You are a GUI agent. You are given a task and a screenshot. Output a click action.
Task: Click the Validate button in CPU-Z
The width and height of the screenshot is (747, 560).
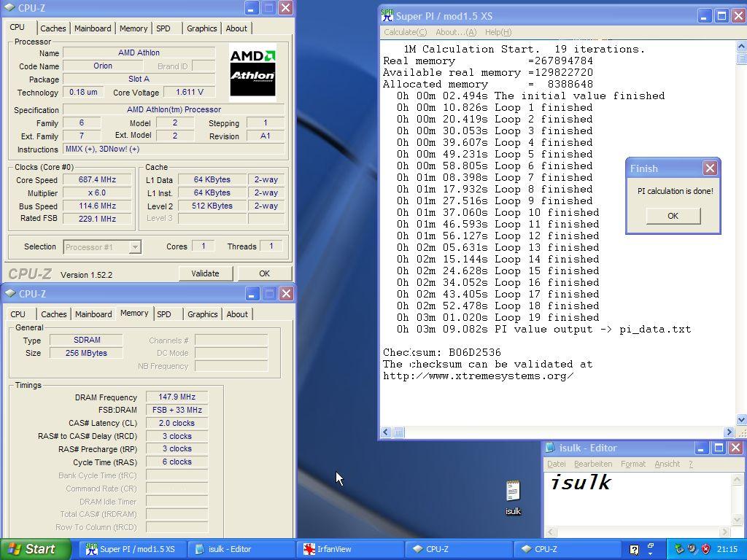[205, 273]
